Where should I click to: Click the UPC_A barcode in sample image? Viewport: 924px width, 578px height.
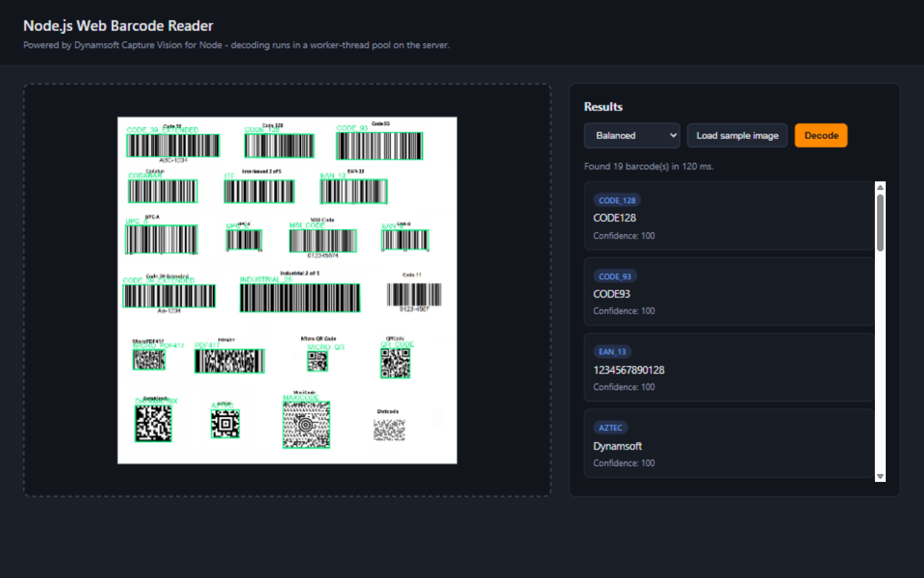tap(161, 239)
